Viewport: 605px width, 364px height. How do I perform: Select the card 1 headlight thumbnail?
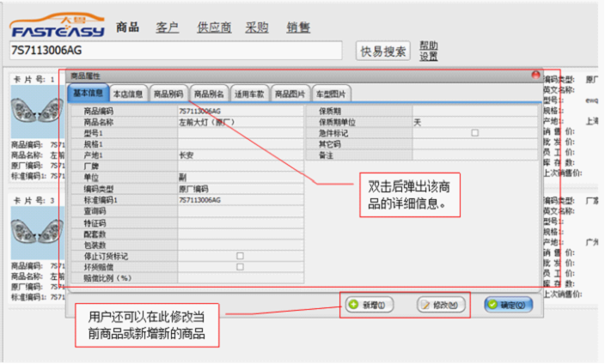pyautogui.click(x=33, y=112)
